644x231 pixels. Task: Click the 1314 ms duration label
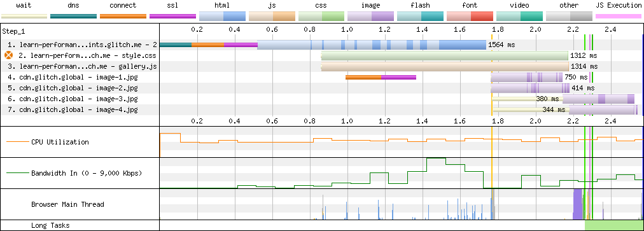point(584,66)
